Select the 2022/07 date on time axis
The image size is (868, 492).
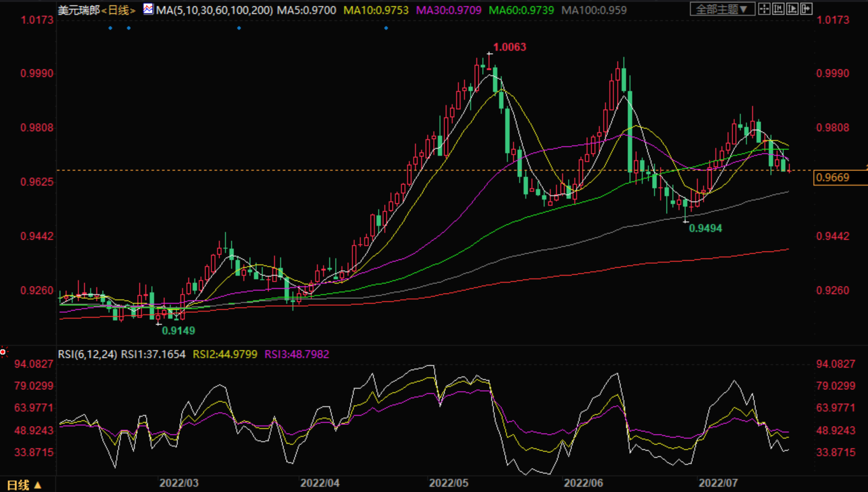[x=718, y=483]
